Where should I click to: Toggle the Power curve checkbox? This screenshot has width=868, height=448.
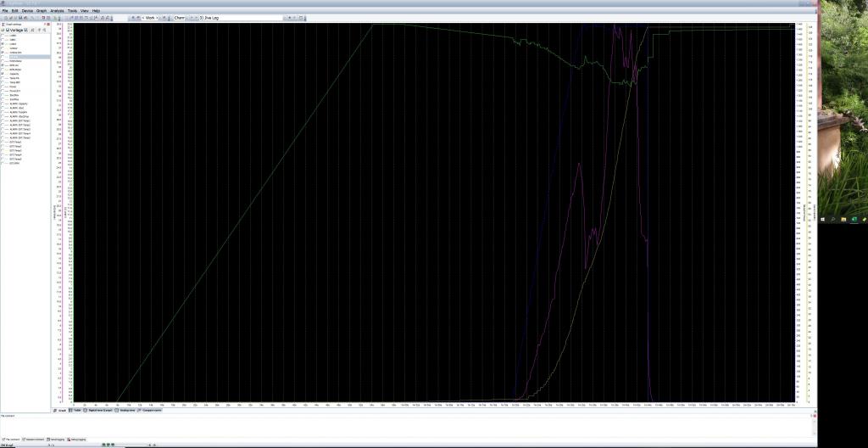3,87
